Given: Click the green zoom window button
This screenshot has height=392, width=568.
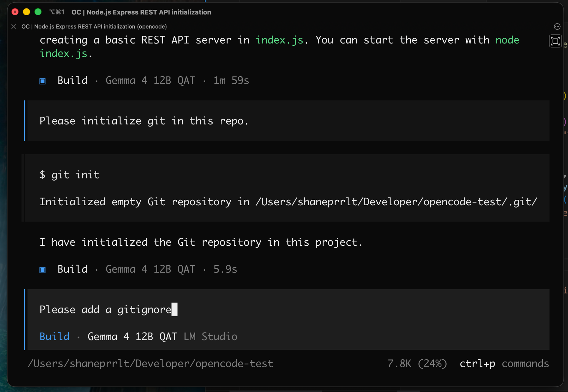Looking at the screenshot, I should pyautogui.click(x=38, y=12).
